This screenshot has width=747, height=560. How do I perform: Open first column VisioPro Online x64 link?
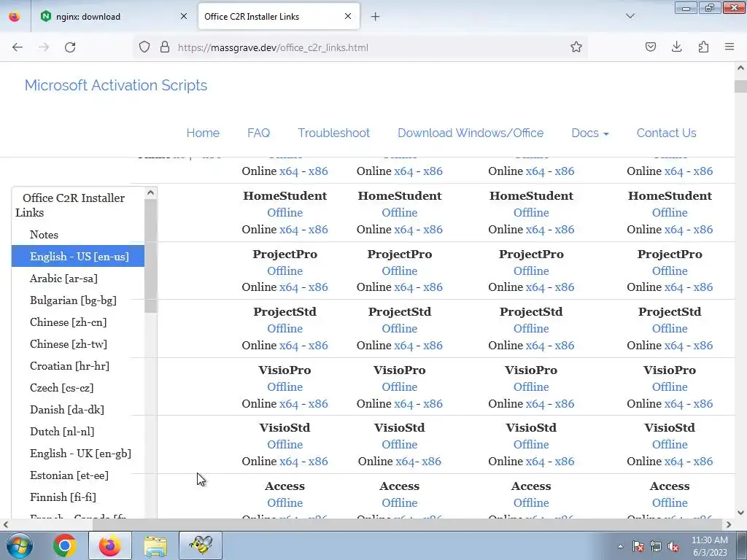click(x=289, y=403)
